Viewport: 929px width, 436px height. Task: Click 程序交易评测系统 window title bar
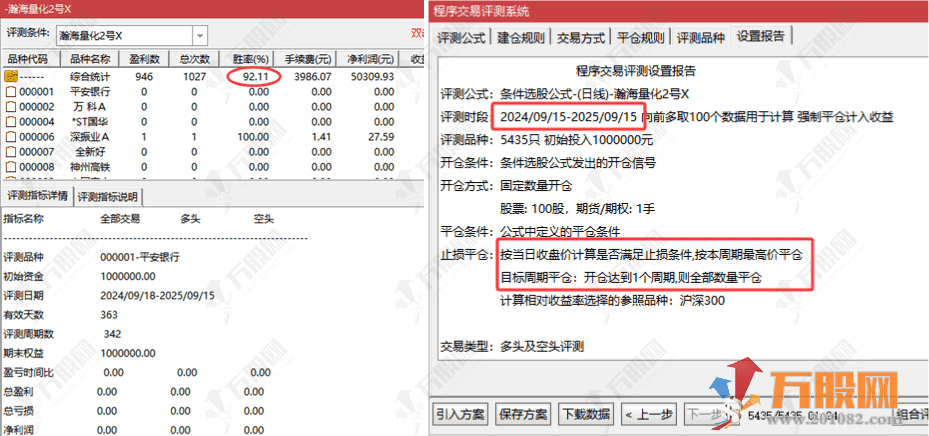point(678,11)
